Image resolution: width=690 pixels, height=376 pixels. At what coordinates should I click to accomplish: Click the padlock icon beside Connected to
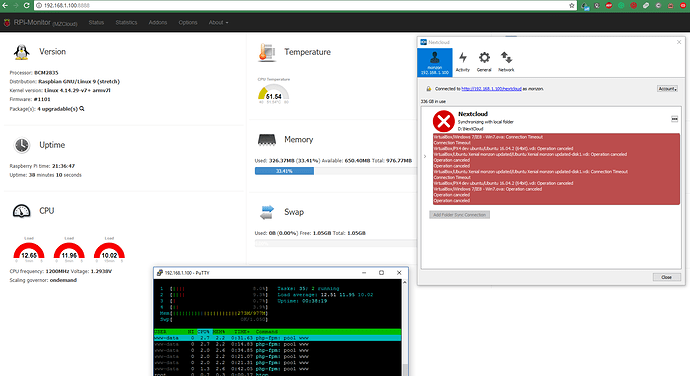tap(429, 89)
